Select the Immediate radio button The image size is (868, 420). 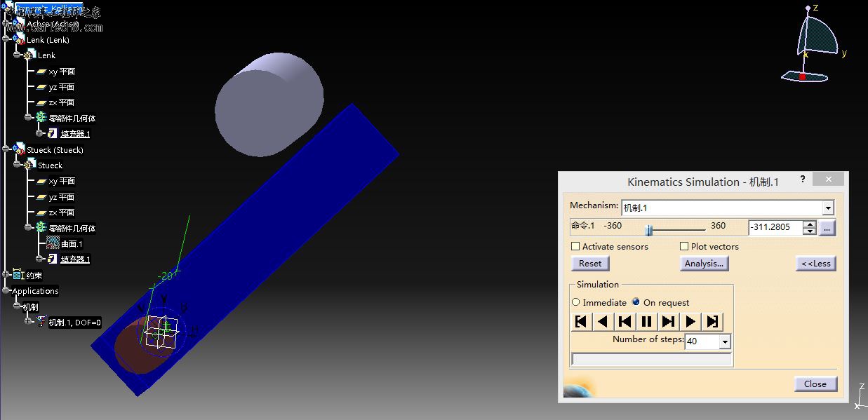(x=576, y=302)
